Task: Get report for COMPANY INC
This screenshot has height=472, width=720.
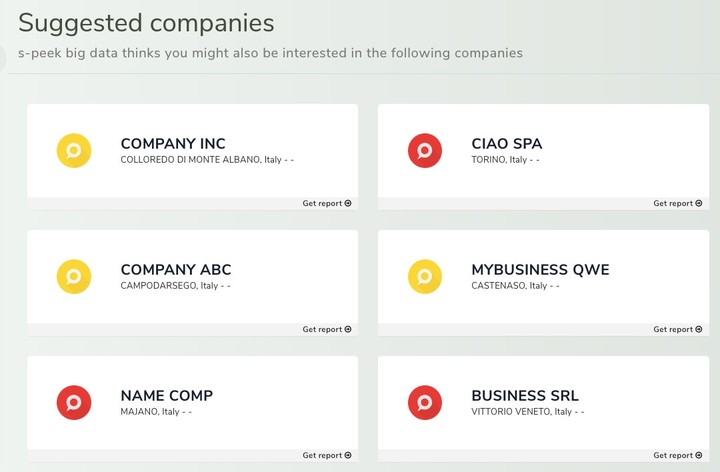Action: point(327,203)
